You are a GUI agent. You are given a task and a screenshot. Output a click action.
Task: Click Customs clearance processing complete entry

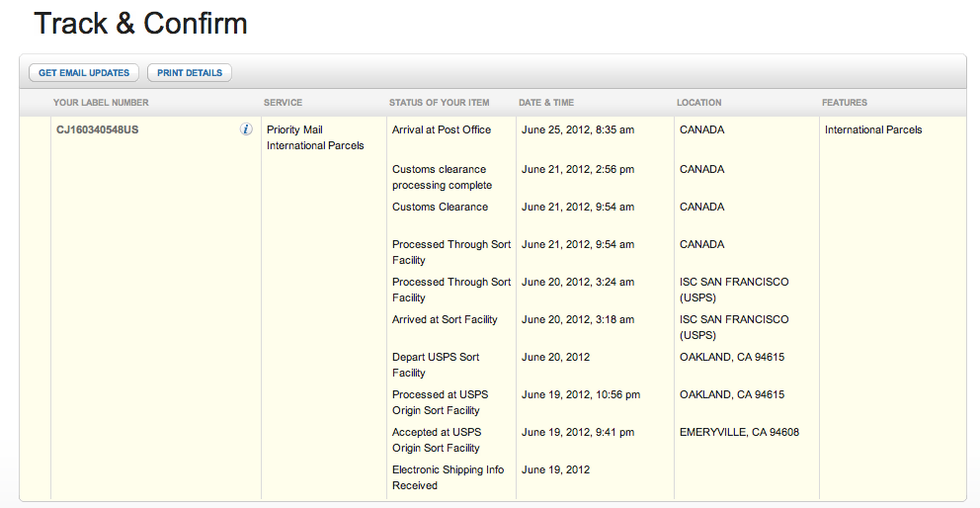(442, 177)
